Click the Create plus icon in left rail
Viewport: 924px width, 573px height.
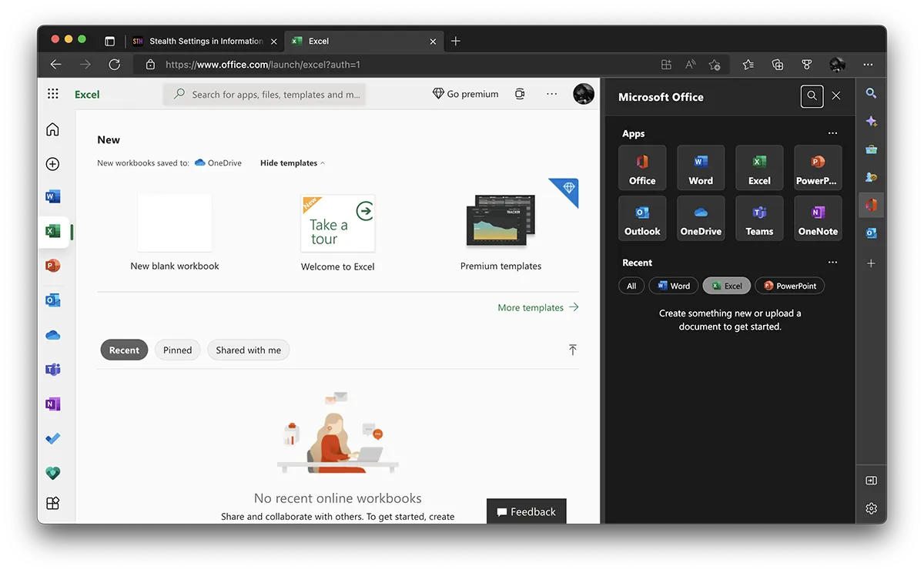[52, 164]
